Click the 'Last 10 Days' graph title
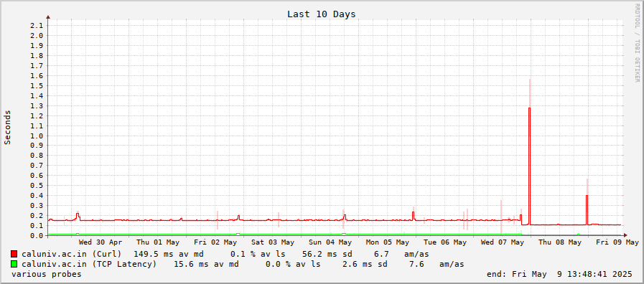This screenshot has width=644, height=284. pos(321,14)
